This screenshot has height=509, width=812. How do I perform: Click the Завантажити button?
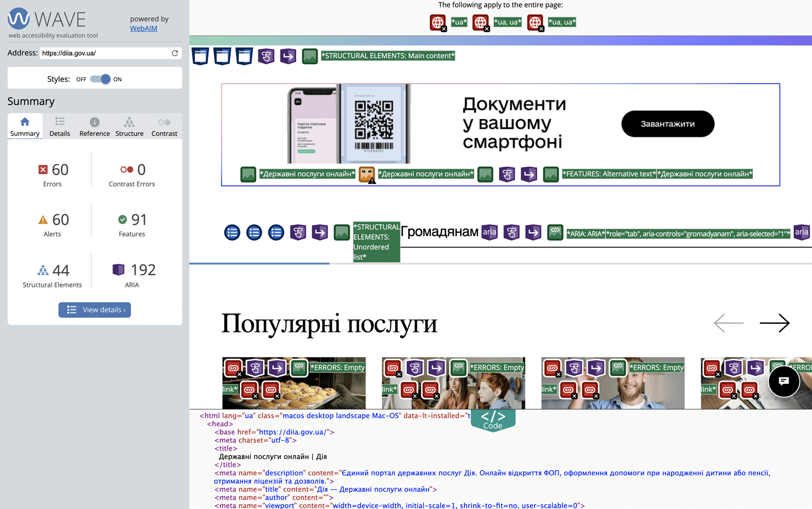[x=667, y=124]
